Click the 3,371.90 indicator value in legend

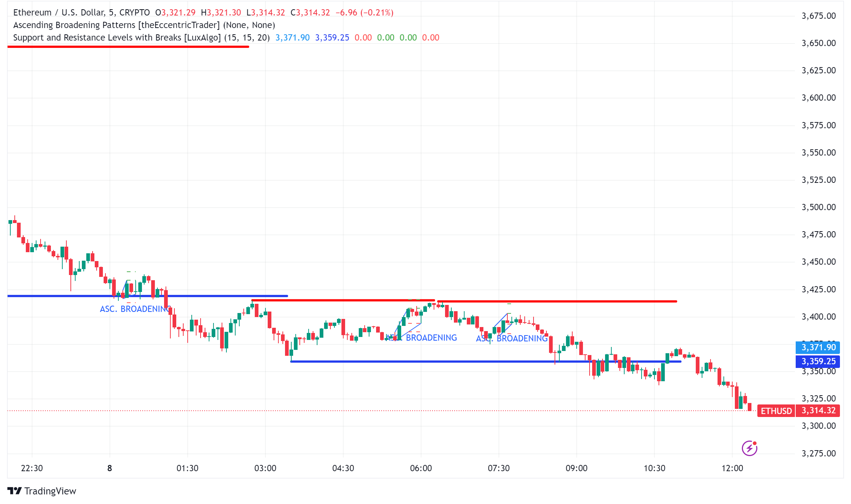tap(292, 38)
